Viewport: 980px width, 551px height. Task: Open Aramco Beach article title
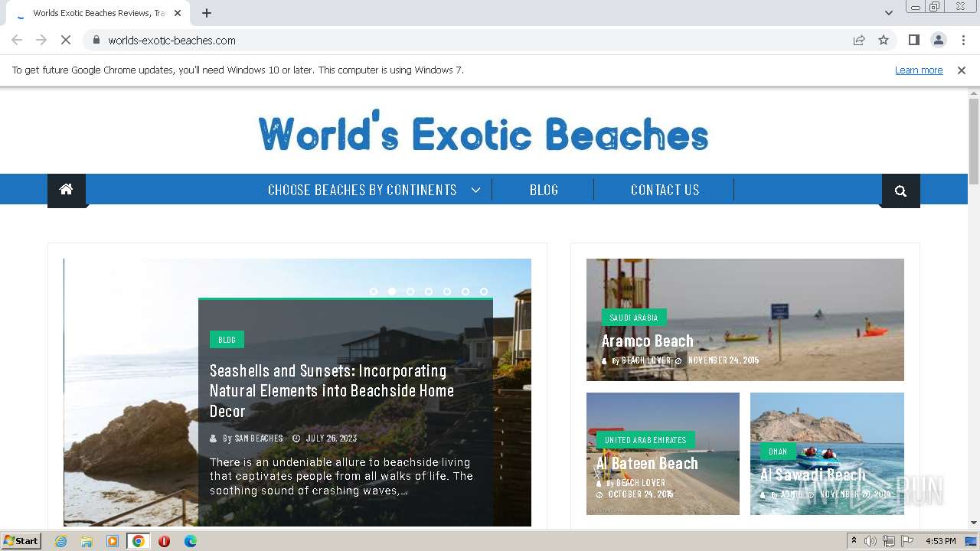[x=647, y=341]
